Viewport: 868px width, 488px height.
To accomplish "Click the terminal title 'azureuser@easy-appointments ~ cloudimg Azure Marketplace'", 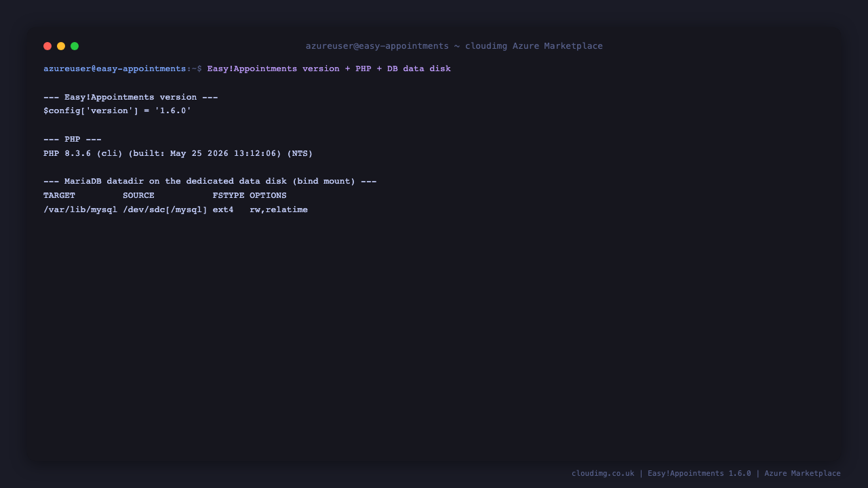I will [454, 46].
